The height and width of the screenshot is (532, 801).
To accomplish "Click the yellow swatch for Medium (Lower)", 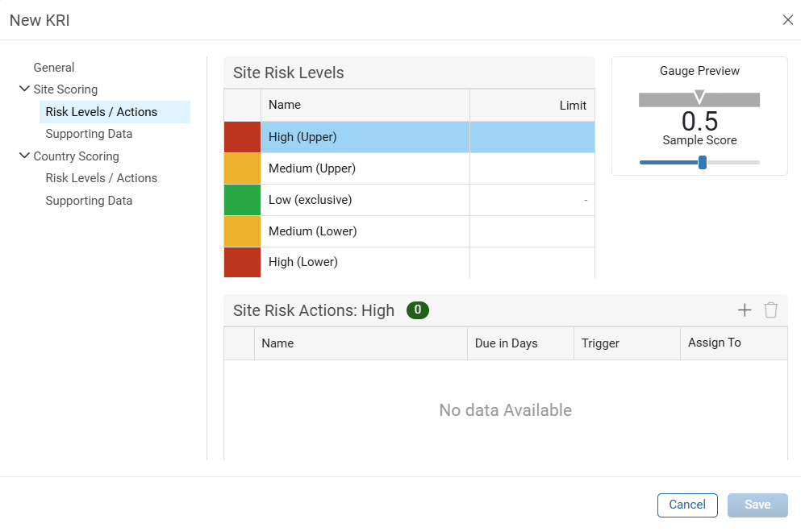I will (242, 231).
